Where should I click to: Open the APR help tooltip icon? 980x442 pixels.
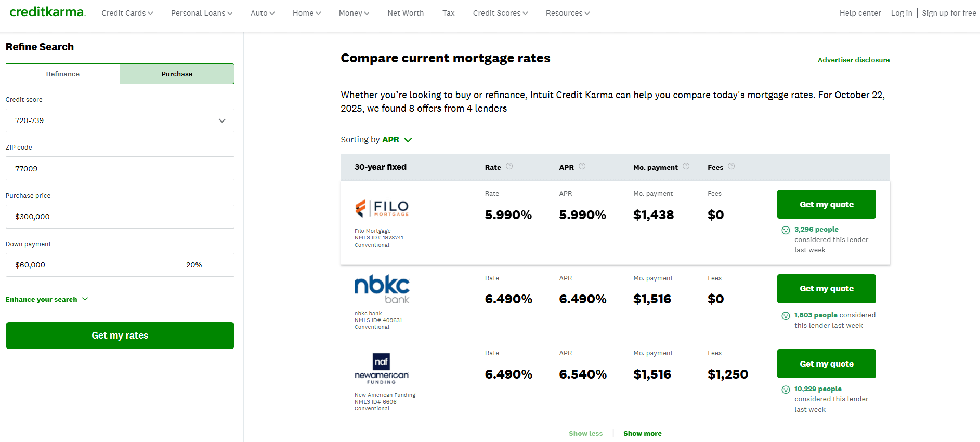point(582,166)
